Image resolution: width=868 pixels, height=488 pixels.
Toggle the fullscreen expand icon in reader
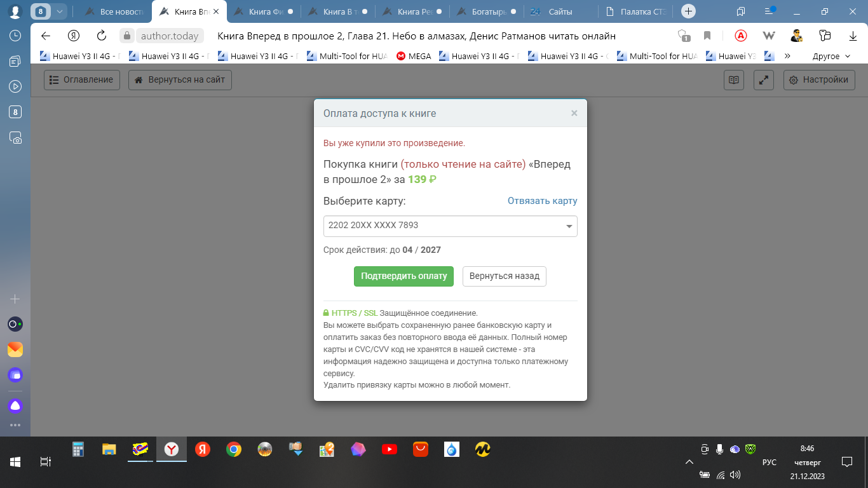763,80
